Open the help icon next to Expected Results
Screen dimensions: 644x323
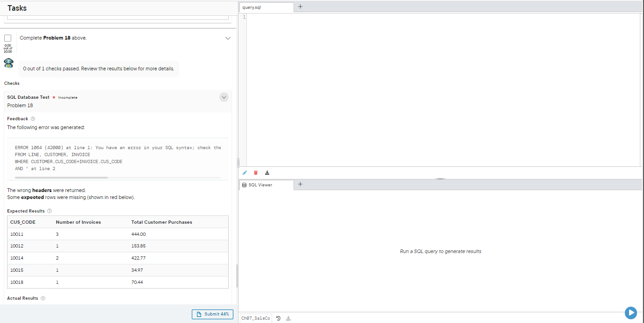pyautogui.click(x=49, y=211)
